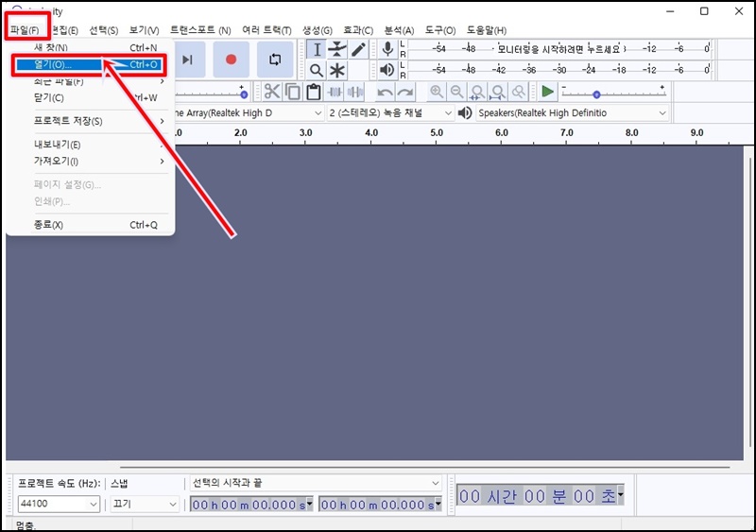756x532 pixels.
Task: Click the clipboard Paste icon
Action: pos(314,92)
